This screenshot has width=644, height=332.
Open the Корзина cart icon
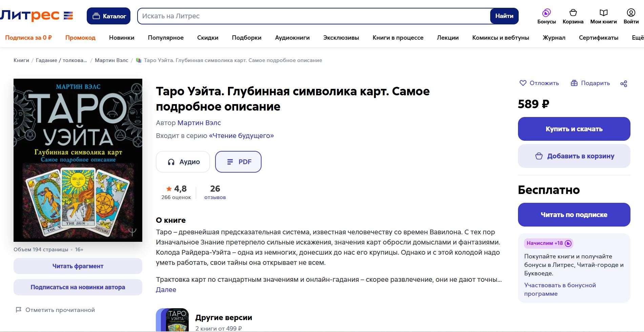pos(573,13)
